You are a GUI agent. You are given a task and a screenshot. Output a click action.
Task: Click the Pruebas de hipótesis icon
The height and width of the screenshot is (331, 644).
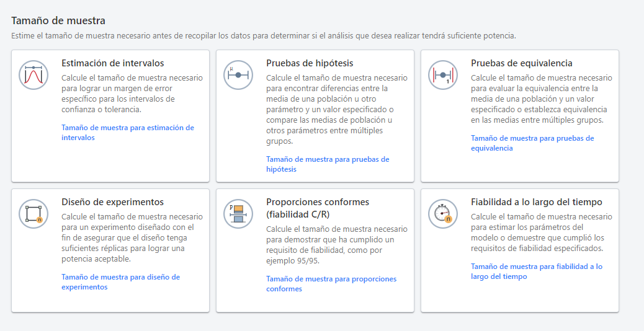point(238,75)
